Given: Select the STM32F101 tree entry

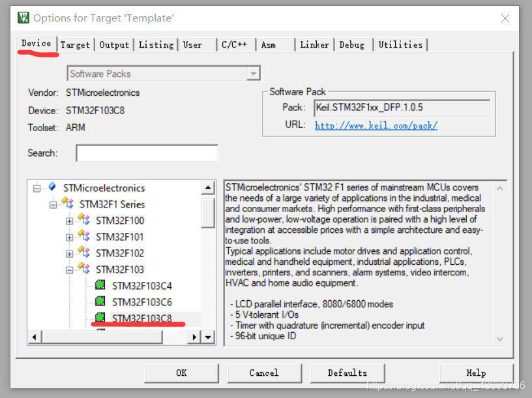Looking at the screenshot, I should [120, 237].
